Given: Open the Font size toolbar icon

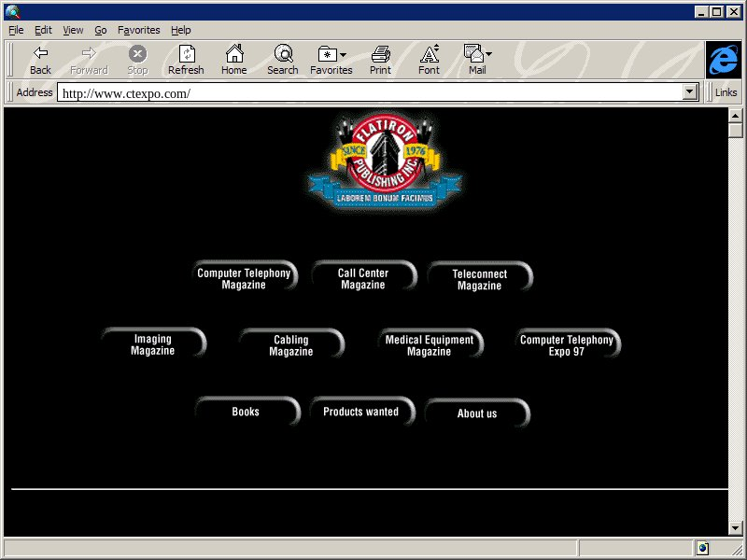Looking at the screenshot, I should coord(429,54).
